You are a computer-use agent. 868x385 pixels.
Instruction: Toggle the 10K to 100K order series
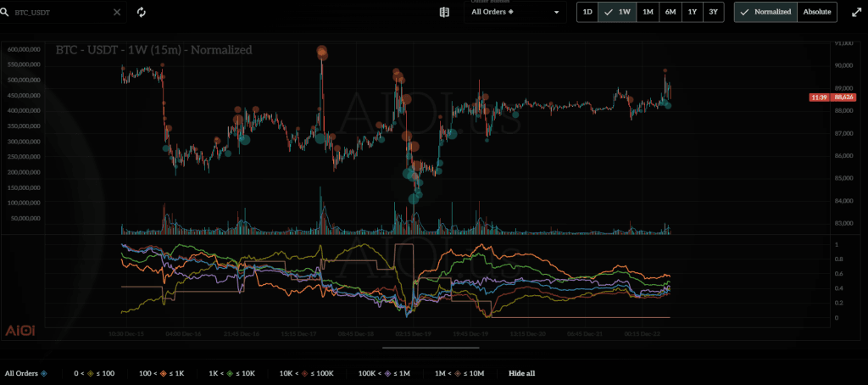tap(309, 373)
